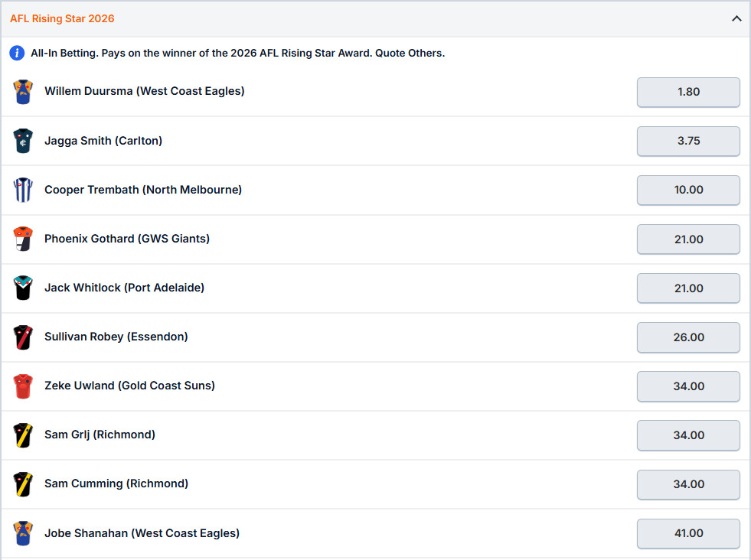
Task: Select 3.75 odds for Jagga Smith
Action: [x=688, y=141]
